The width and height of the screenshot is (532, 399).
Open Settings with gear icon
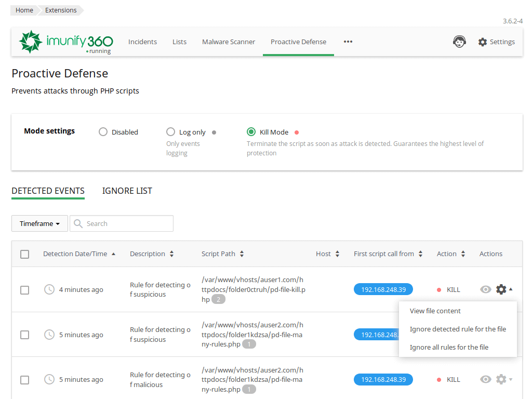coord(496,42)
